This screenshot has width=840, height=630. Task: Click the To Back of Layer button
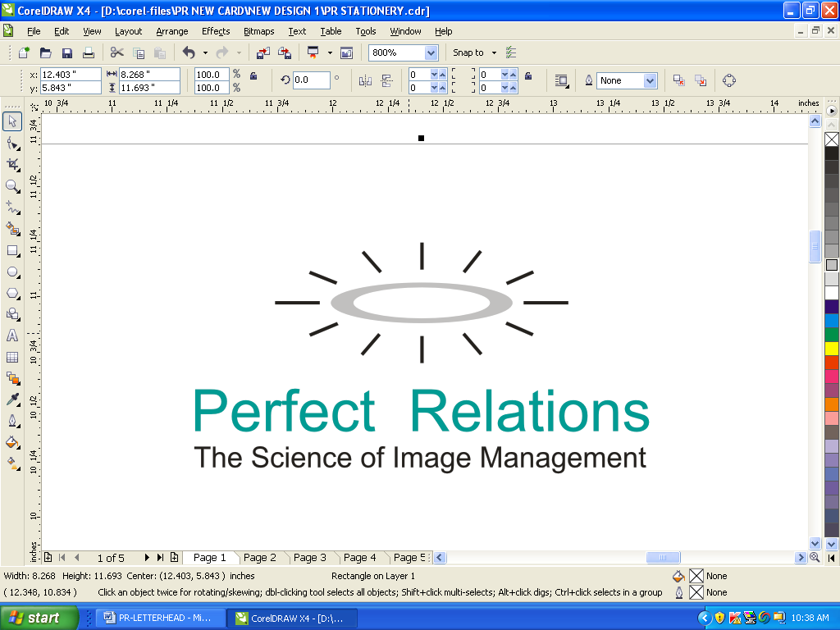[x=701, y=80]
